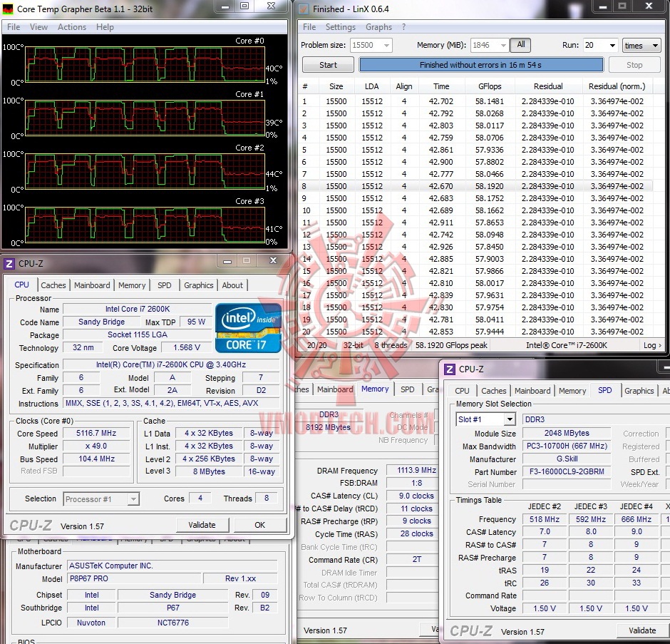This screenshot has height=644, width=670.
Task: Click the Intel Core i7 inside badge
Action: pos(248,327)
